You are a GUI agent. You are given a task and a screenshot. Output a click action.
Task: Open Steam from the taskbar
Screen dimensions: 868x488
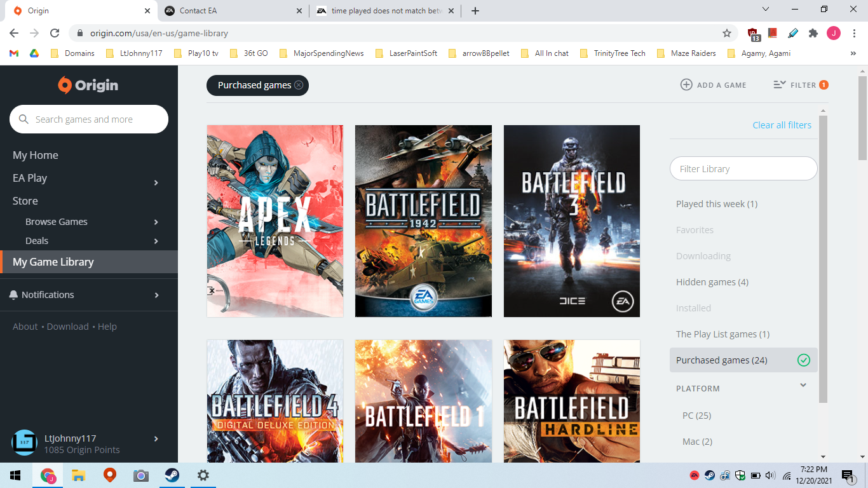coord(172,475)
